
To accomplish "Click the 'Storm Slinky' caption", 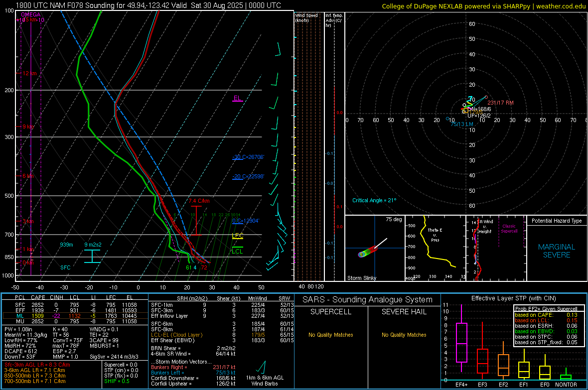I will click(361, 278).
